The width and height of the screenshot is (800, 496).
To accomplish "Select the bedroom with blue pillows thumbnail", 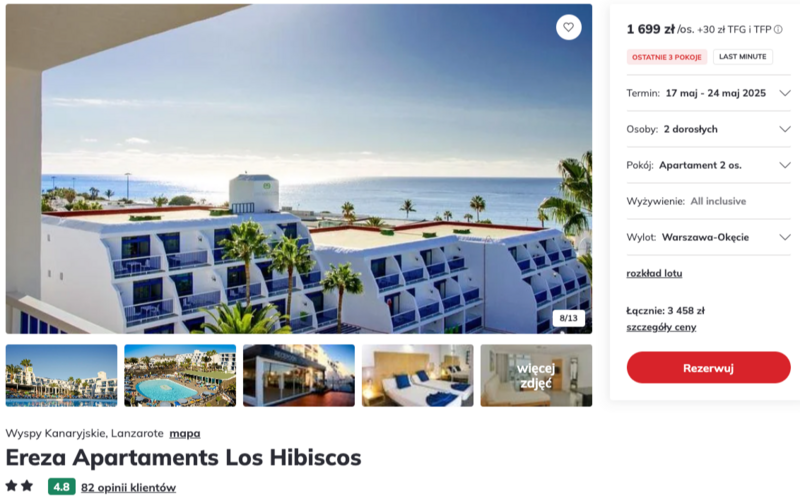I will point(417,375).
